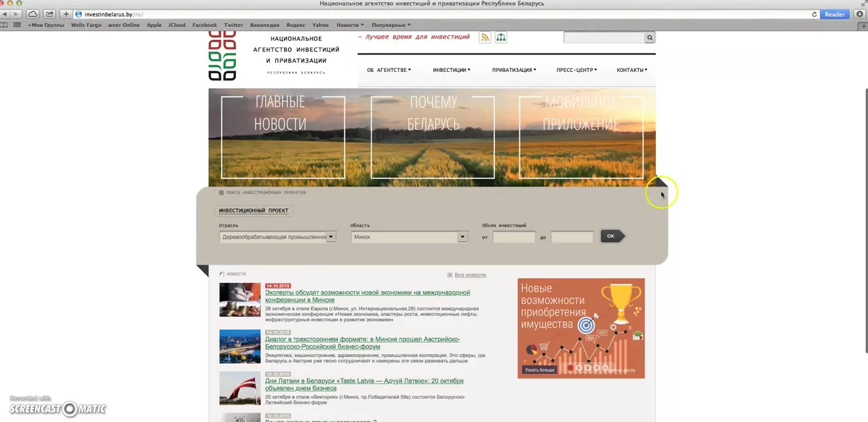
Task: Open the "Приватизация" menu
Action: (x=514, y=70)
